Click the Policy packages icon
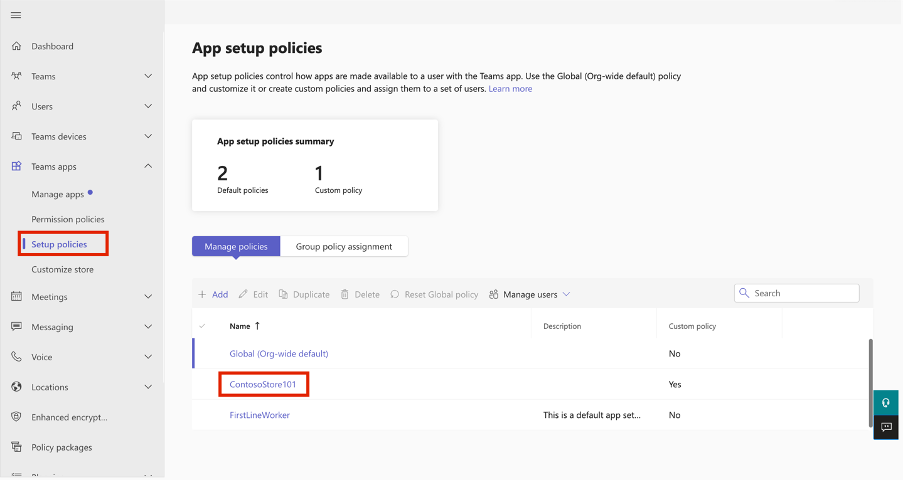This screenshot has width=904, height=481. tap(16, 447)
